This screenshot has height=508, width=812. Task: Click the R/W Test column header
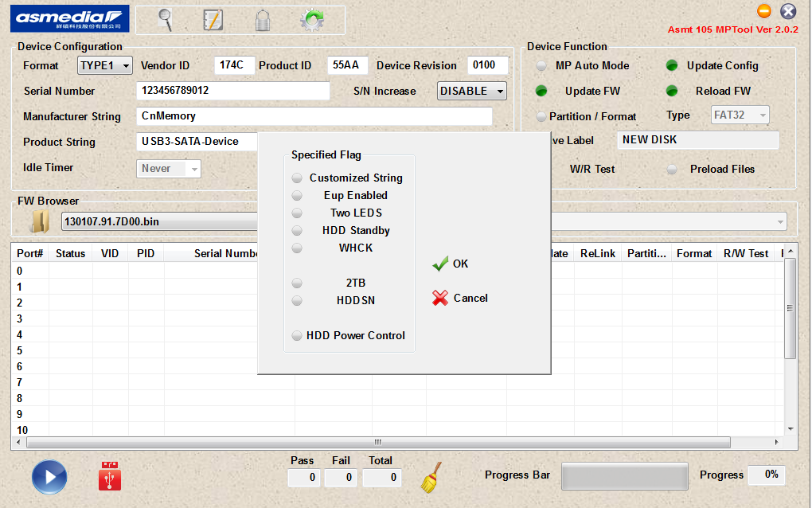(746, 253)
